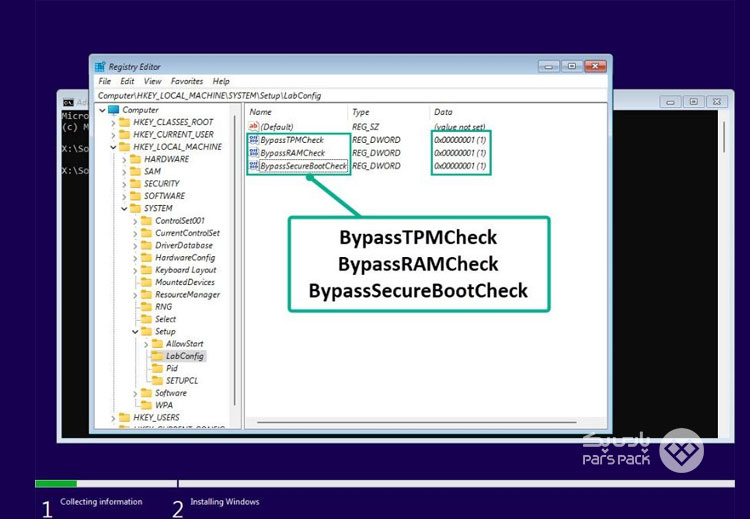This screenshot has height=519, width=750.
Task: Expand the AllowStart key arrow
Action: 146,344
